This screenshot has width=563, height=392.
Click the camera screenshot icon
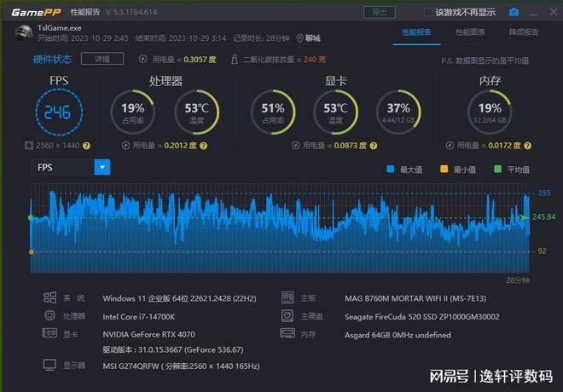point(514,12)
